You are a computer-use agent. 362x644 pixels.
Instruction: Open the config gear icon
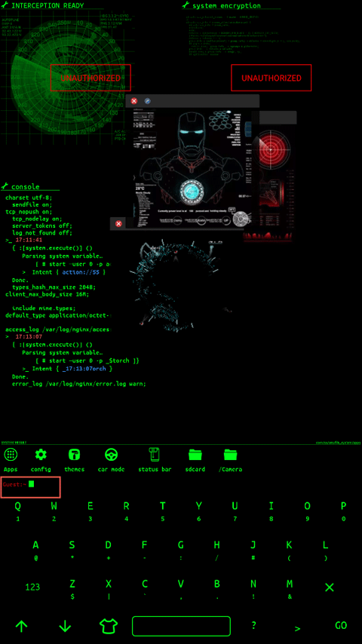click(x=41, y=454)
